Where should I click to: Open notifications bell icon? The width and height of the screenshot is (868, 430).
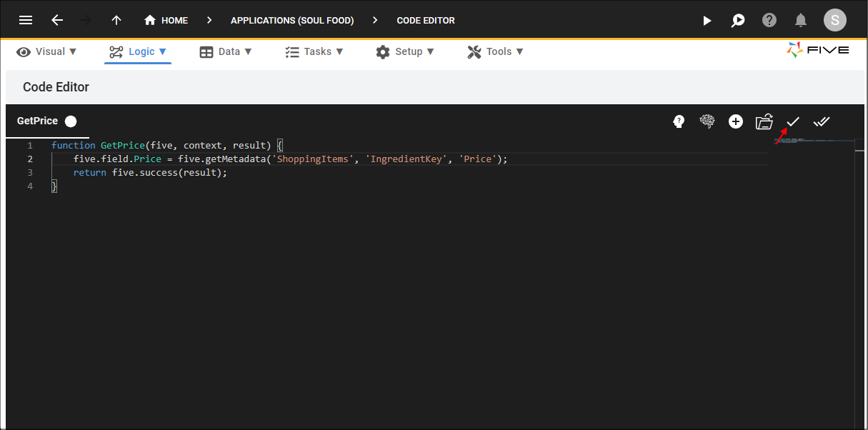coord(801,20)
